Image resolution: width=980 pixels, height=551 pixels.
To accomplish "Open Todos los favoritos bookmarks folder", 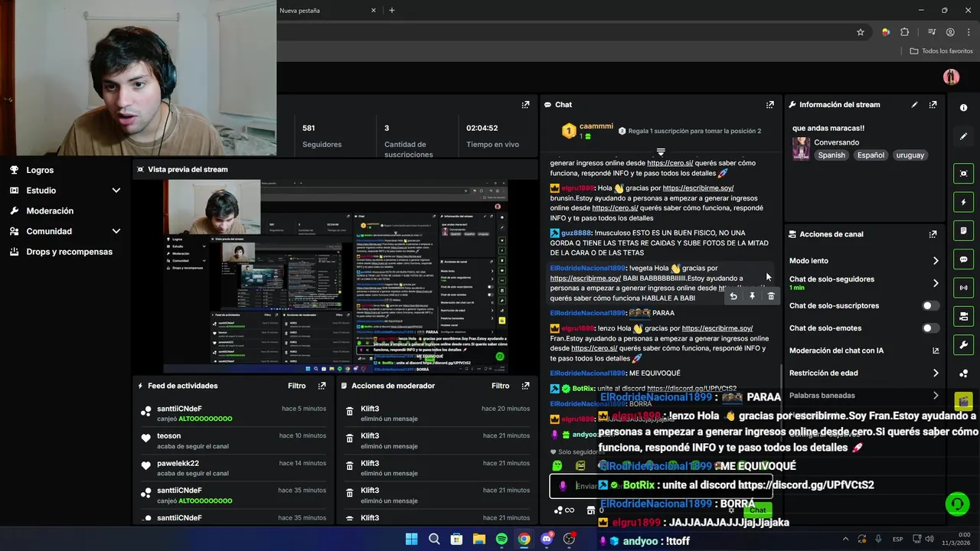I will (942, 51).
